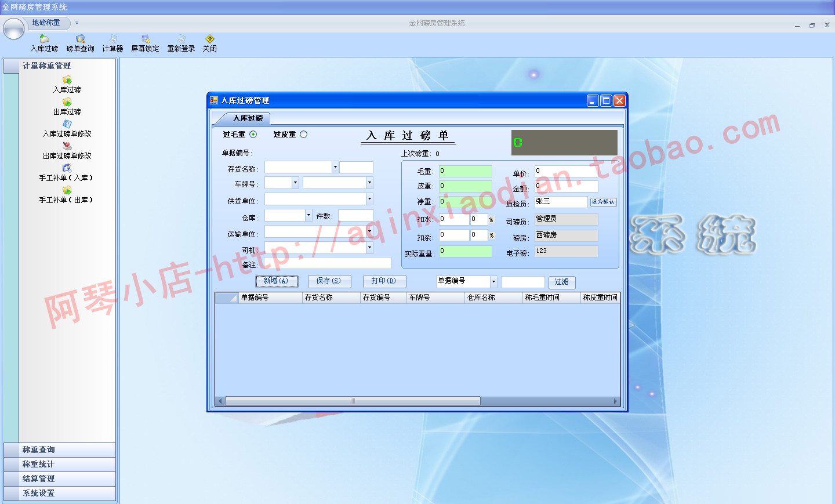This screenshot has height=504, width=835.
Task: Open the 单据编号 filter dropdown
Action: pyautogui.click(x=493, y=282)
